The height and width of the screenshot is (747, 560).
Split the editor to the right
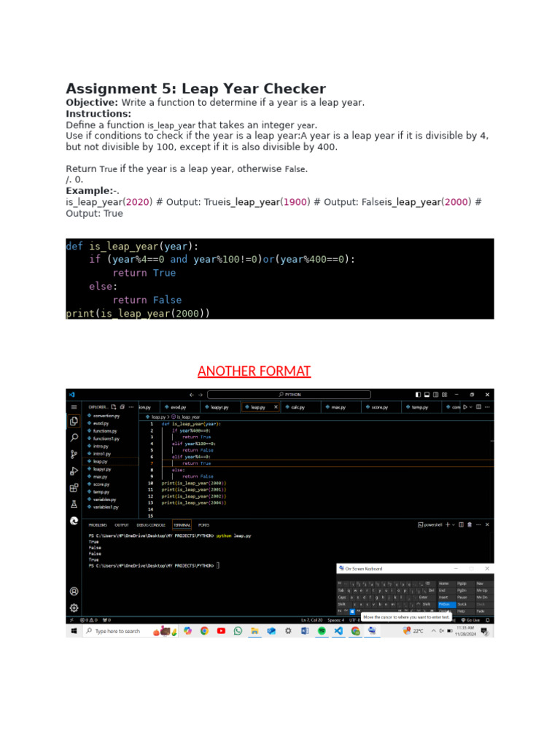pyautogui.click(x=478, y=407)
